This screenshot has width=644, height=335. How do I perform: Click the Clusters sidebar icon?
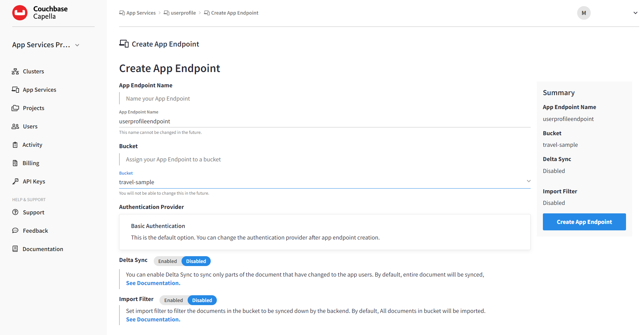(15, 71)
